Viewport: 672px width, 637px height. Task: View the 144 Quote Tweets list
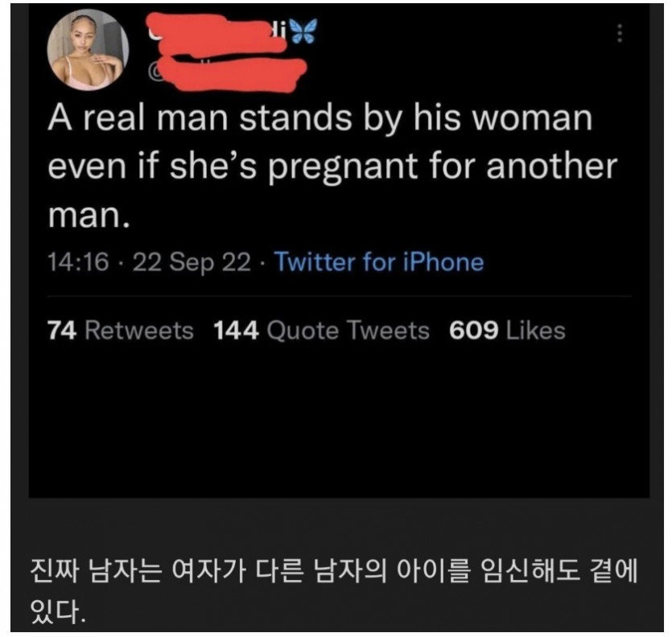click(x=321, y=331)
